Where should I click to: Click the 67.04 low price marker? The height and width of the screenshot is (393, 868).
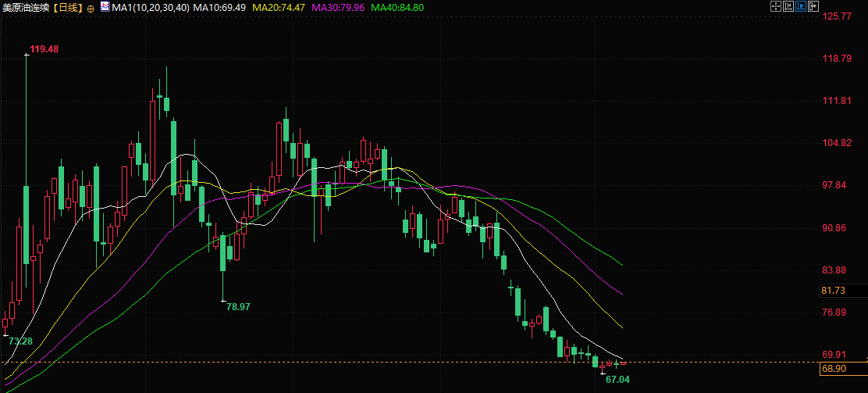pos(617,380)
